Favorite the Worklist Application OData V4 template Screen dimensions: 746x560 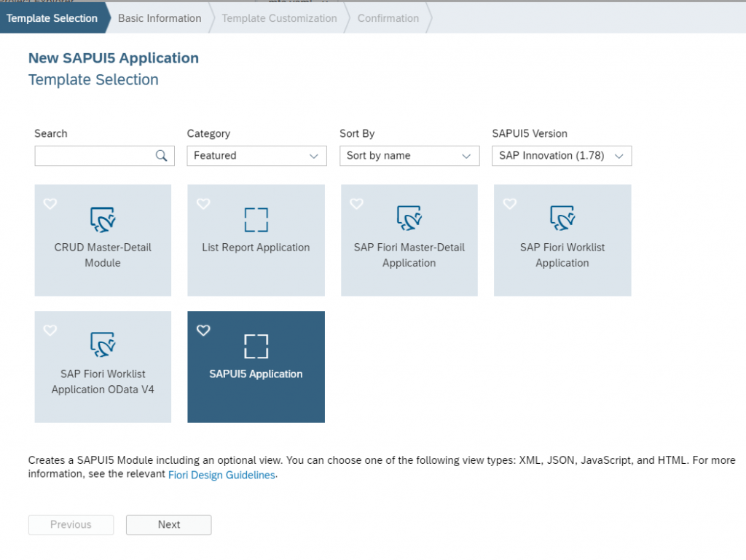coord(50,331)
